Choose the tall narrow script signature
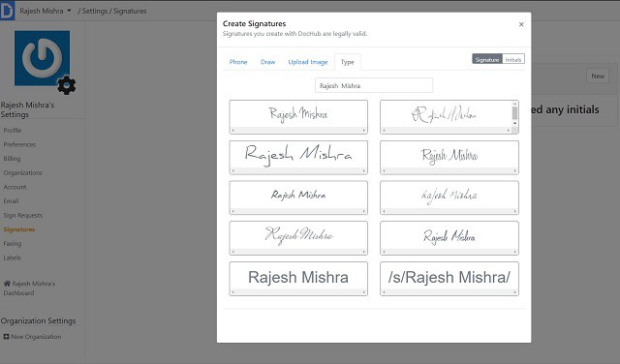 (x=449, y=157)
